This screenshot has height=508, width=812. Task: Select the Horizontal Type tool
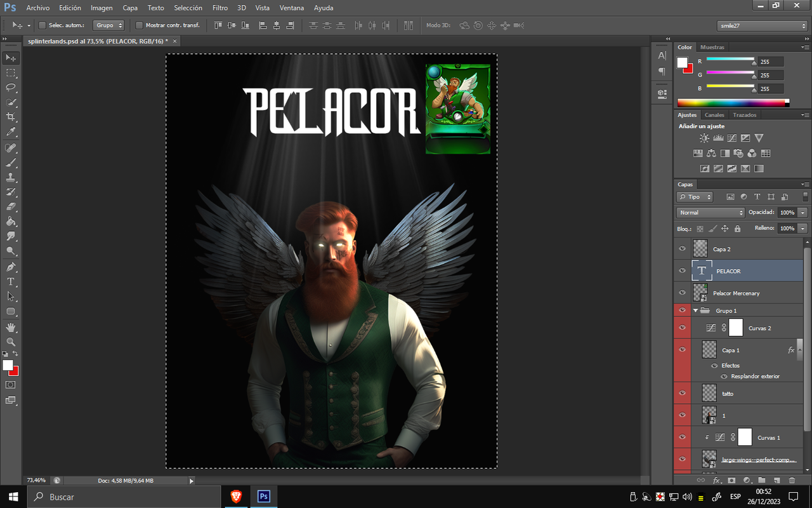tap(11, 281)
